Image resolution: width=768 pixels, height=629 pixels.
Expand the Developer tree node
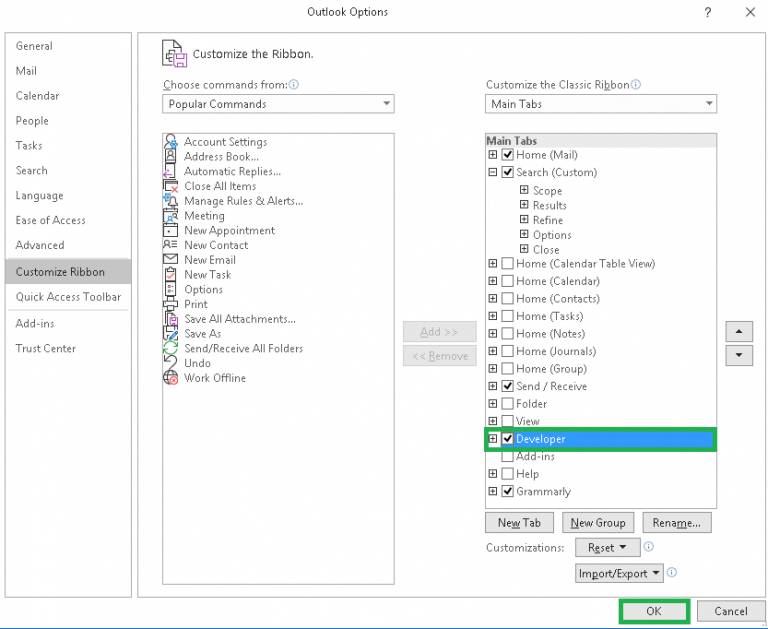pyautogui.click(x=493, y=438)
